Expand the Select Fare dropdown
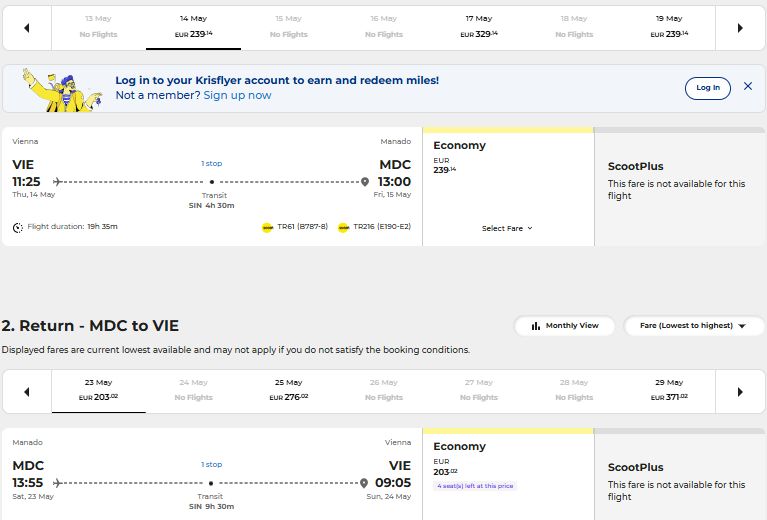 507,228
